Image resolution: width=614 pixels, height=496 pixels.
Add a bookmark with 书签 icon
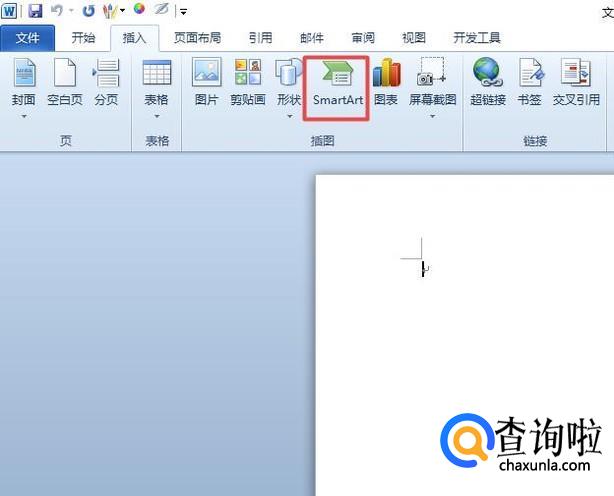(529, 81)
